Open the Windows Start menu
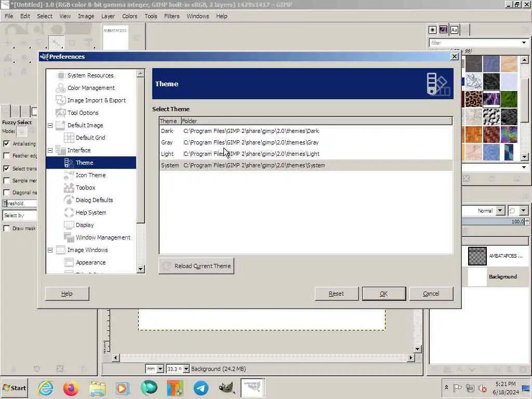The image size is (532, 399). point(14,388)
